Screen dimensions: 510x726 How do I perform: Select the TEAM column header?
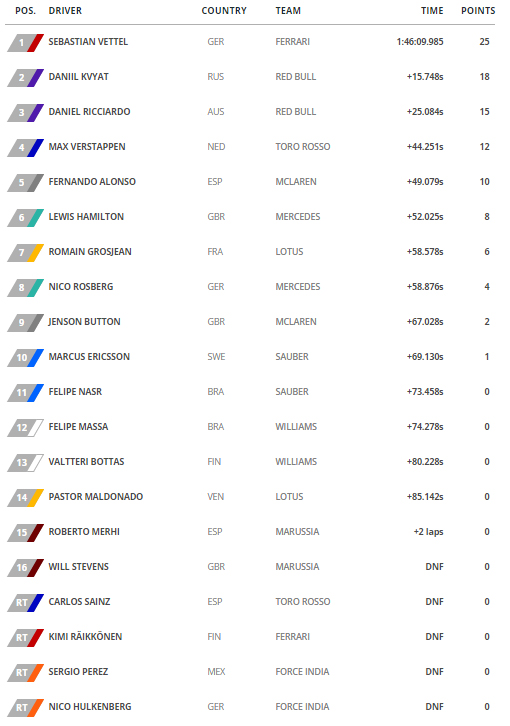[288, 11]
